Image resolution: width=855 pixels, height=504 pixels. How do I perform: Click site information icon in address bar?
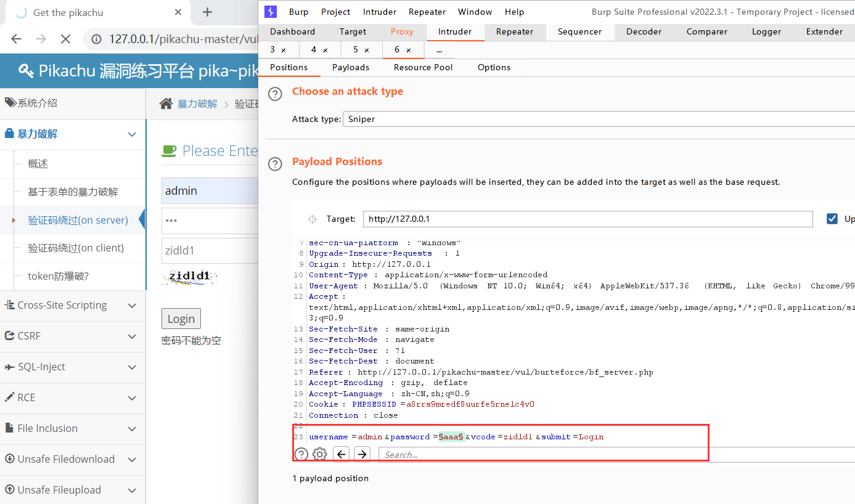[x=97, y=39]
